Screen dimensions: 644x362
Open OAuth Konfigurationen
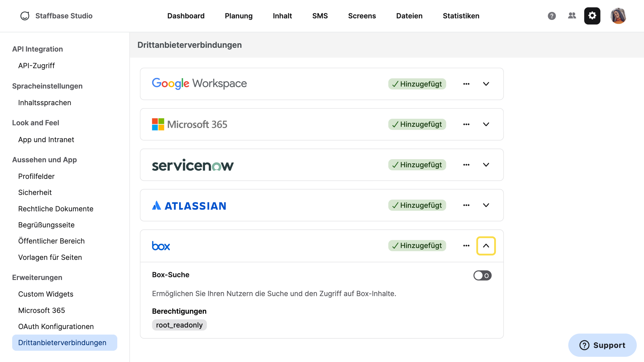click(x=56, y=327)
